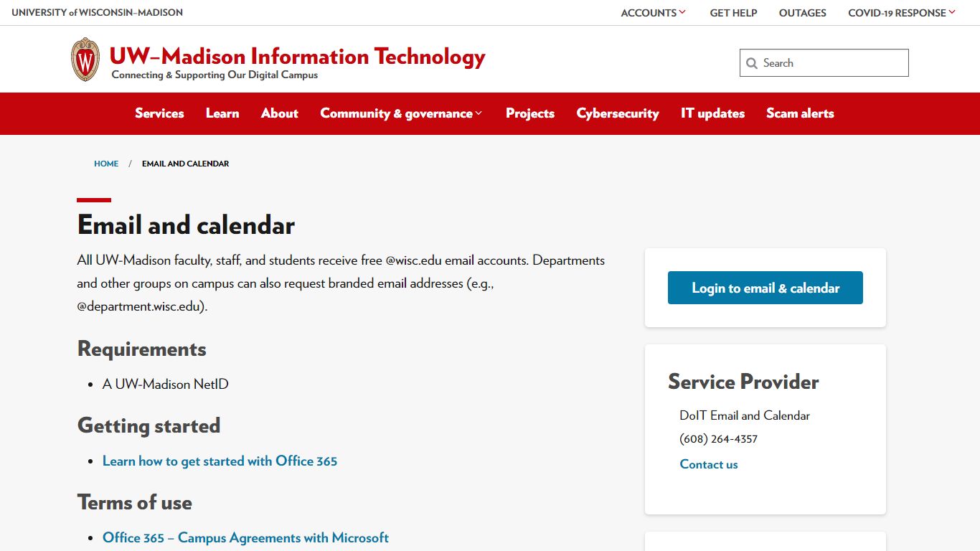Open Scam alerts page
Viewport: 980px width, 551px height.
(800, 113)
